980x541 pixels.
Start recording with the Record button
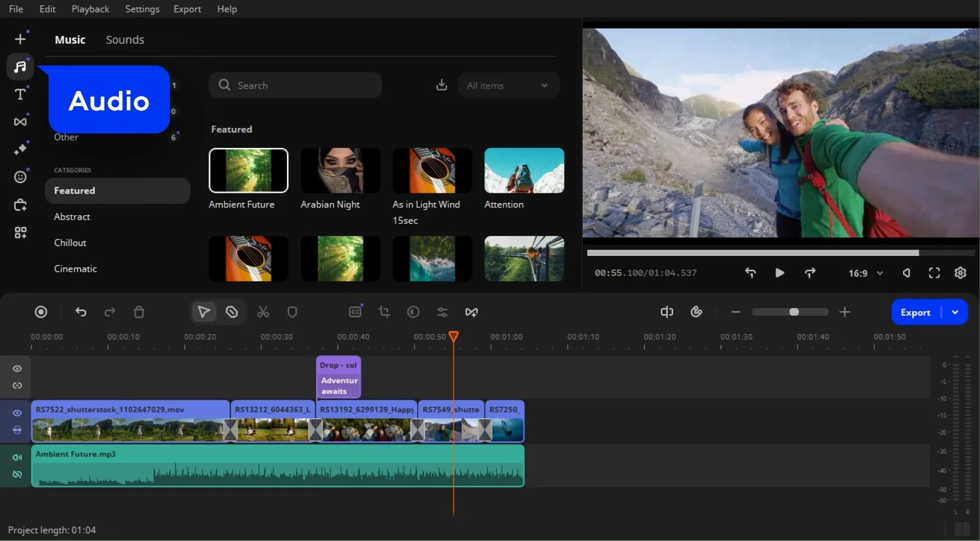pos(41,312)
